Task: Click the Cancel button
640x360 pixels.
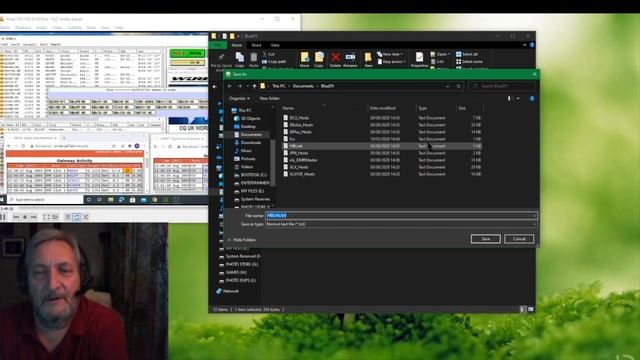Action: [x=519, y=239]
